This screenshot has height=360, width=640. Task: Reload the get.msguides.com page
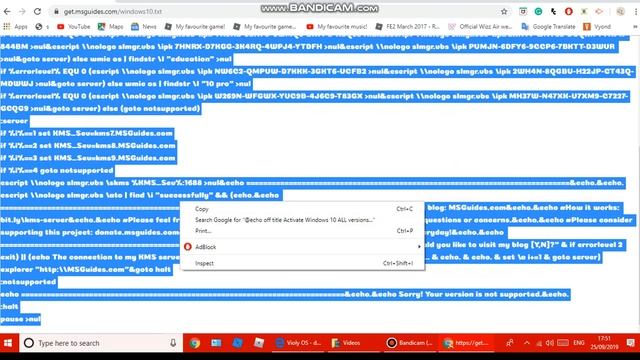click(x=37, y=11)
